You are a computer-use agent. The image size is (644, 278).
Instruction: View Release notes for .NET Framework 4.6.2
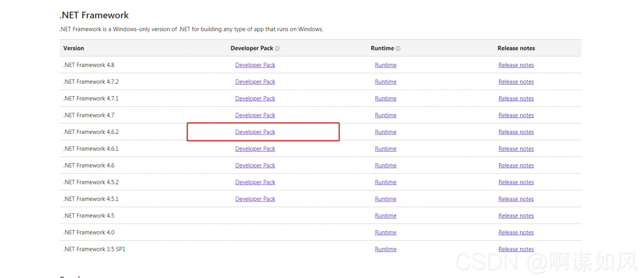[516, 132]
